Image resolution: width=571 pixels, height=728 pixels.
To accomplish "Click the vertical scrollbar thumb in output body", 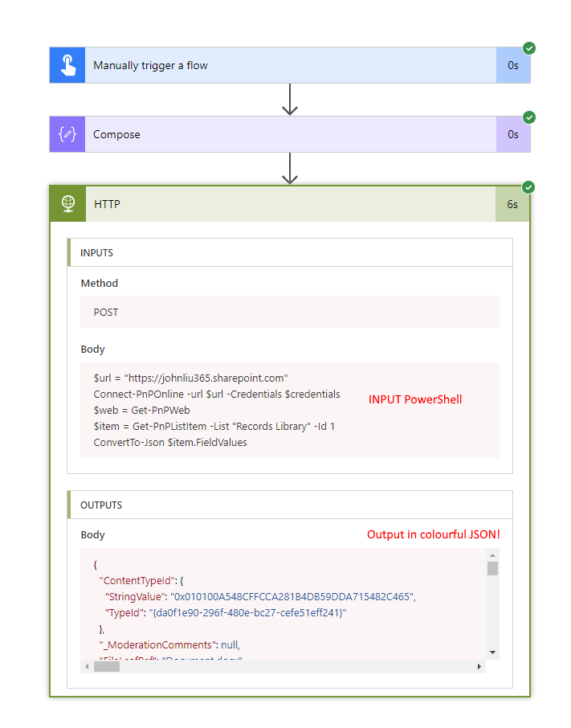I will (492, 569).
